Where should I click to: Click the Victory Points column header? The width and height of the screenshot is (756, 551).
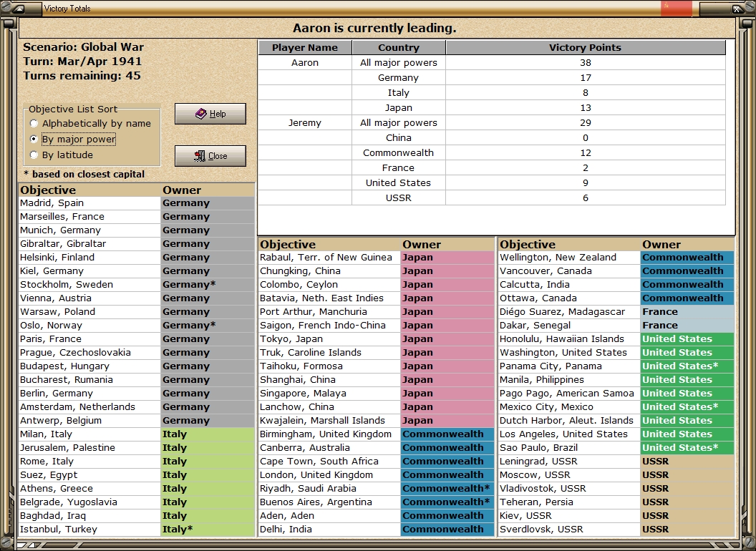pos(586,47)
